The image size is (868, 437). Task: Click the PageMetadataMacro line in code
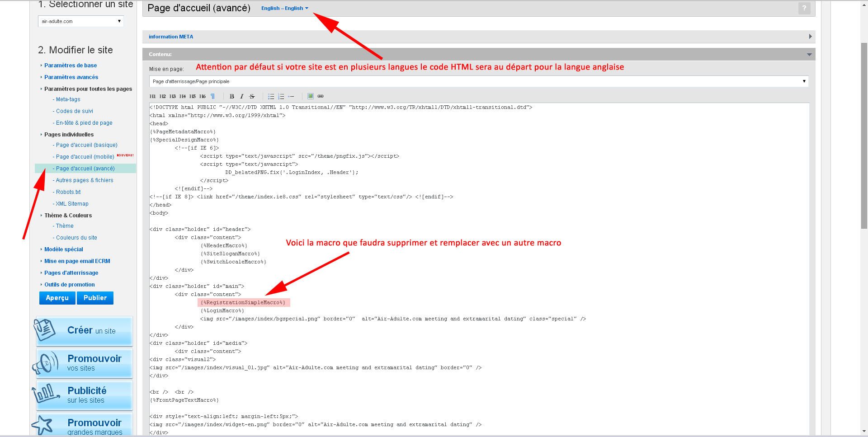tap(183, 132)
